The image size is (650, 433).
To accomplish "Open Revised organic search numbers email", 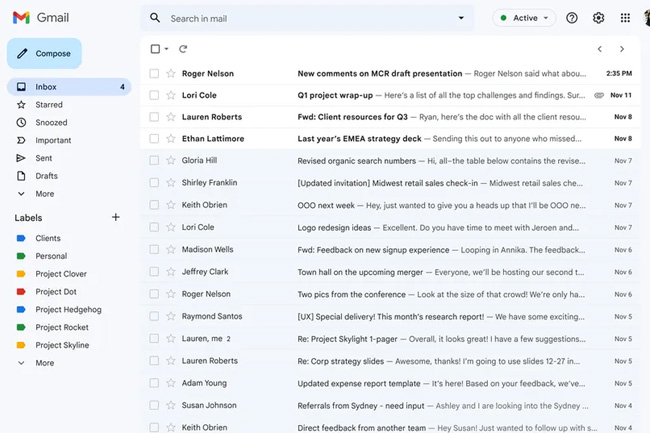I will (390, 160).
